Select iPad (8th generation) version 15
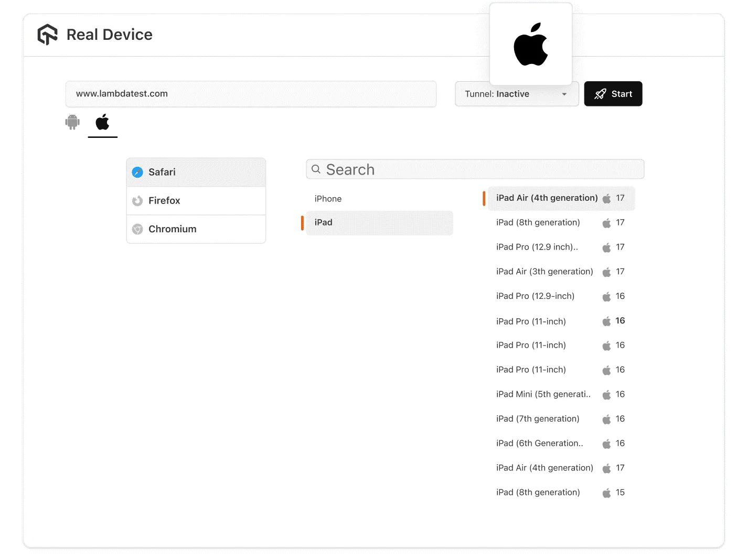Viewport: 747px width, 560px height. pos(561,492)
